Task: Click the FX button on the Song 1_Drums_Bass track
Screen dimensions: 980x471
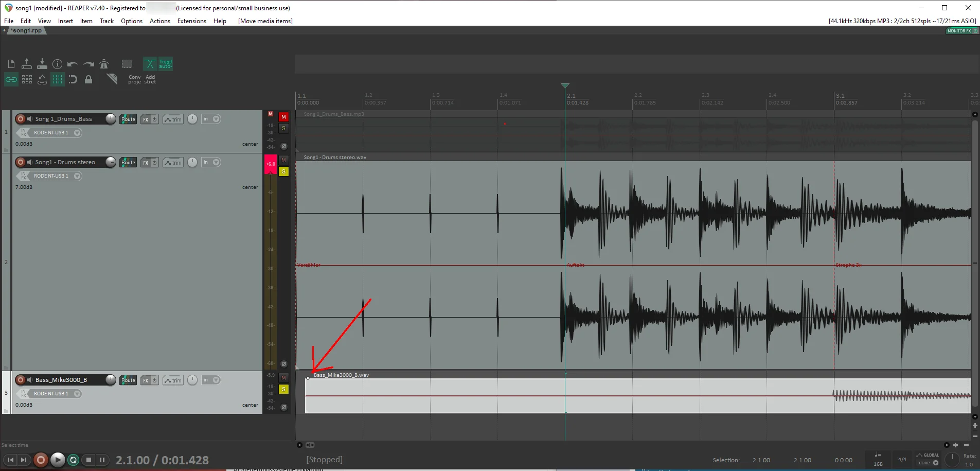Action: [x=146, y=119]
